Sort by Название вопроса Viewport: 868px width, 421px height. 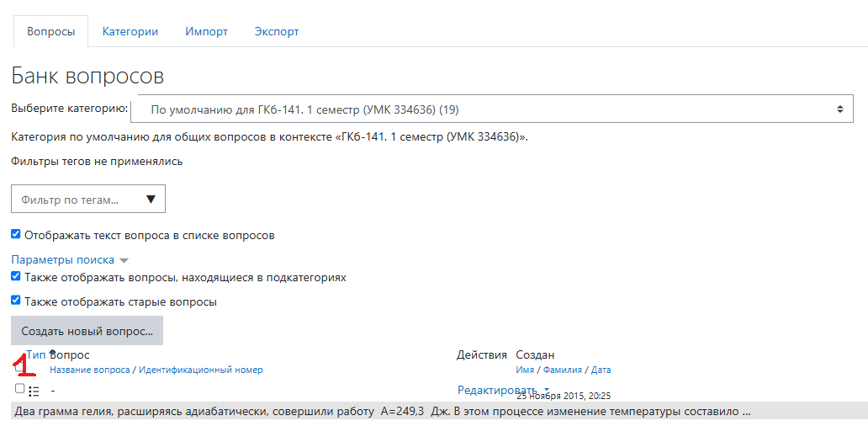click(90, 370)
